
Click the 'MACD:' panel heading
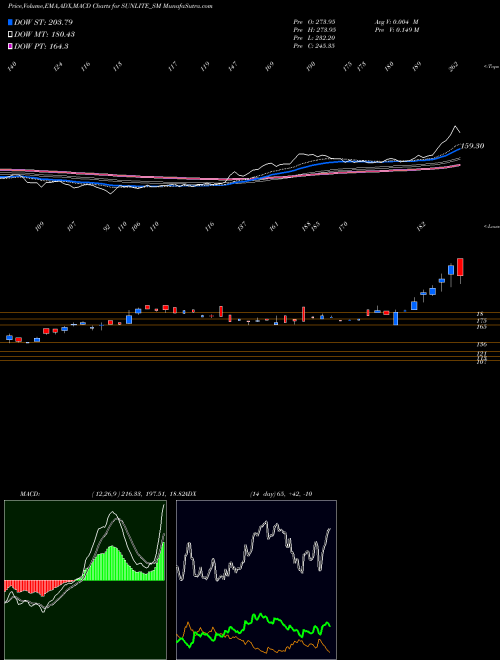(x=30, y=494)
